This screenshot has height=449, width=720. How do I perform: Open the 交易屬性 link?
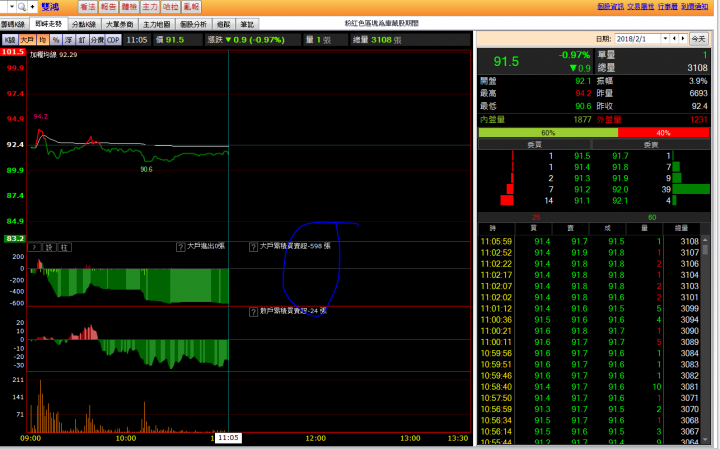click(x=640, y=6)
